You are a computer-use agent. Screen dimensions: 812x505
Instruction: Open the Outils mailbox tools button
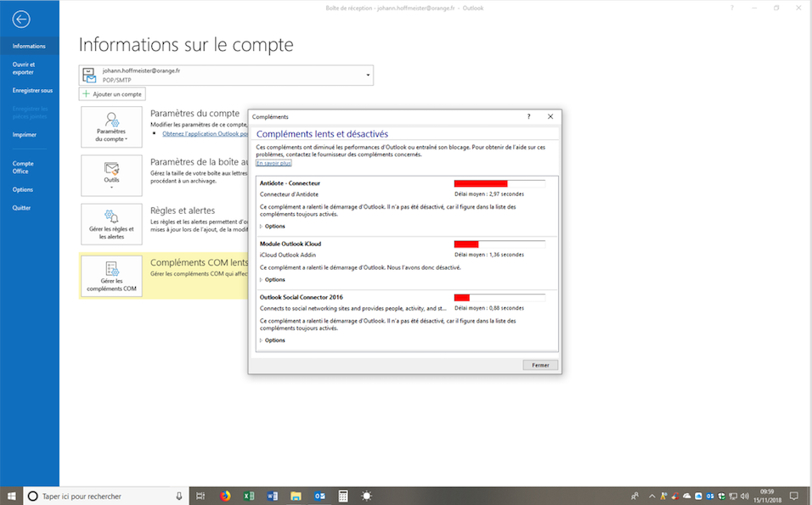point(111,175)
